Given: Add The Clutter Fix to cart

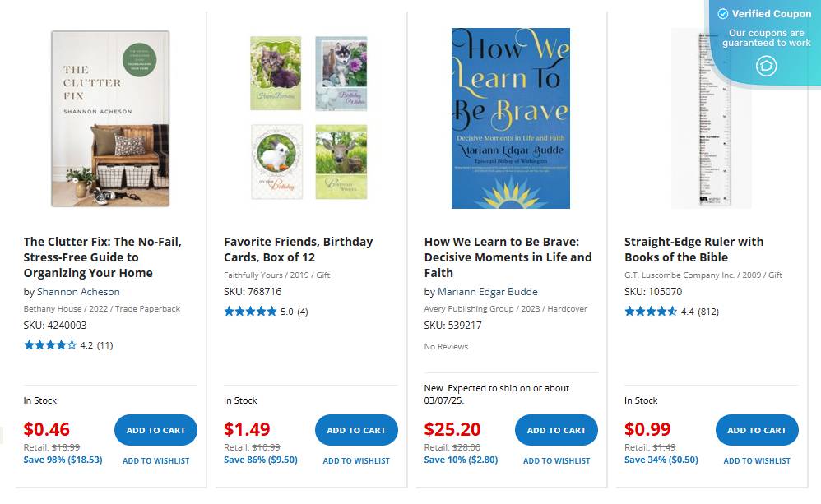Looking at the screenshot, I should pos(155,429).
